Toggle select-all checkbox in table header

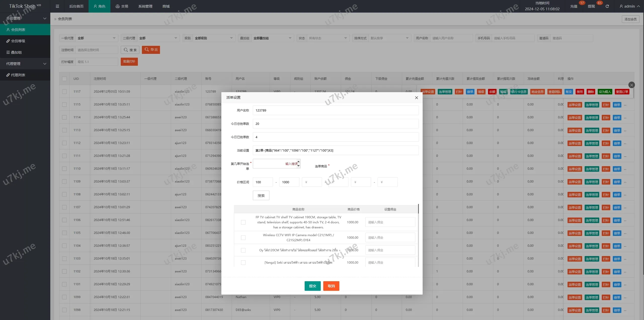pyautogui.click(x=64, y=79)
